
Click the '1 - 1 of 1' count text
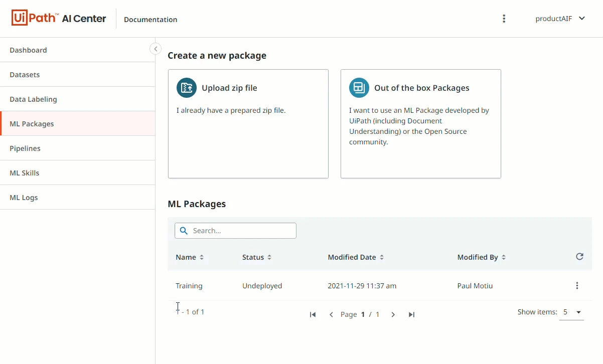point(190,312)
